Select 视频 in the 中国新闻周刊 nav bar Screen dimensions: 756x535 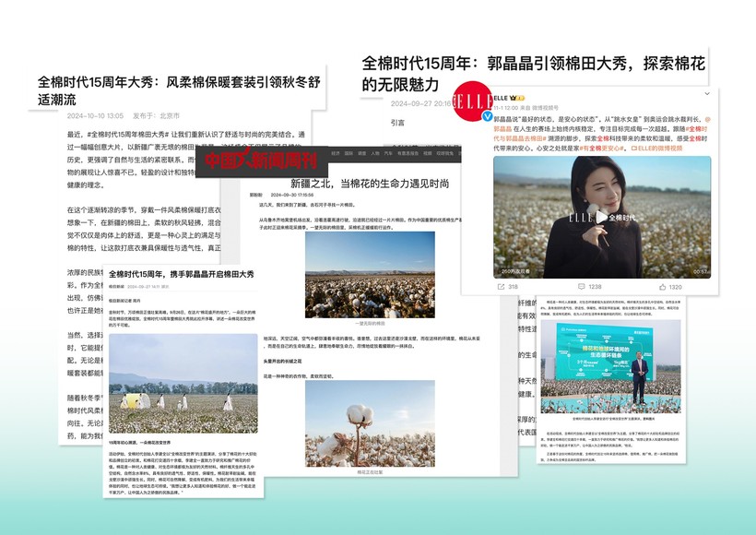pos(428,153)
